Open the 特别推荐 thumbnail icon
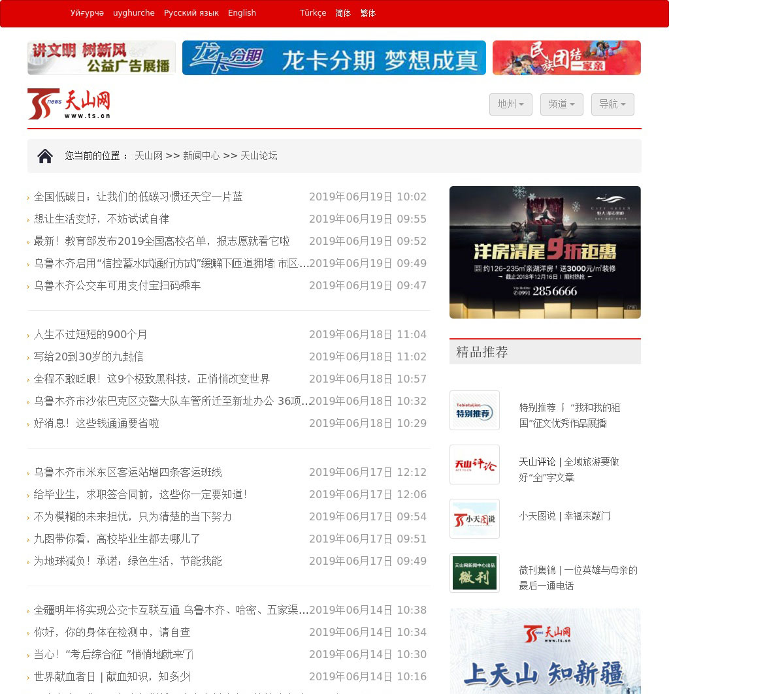Image resolution: width=784 pixels, height=694 pixels. coord(474,411)
